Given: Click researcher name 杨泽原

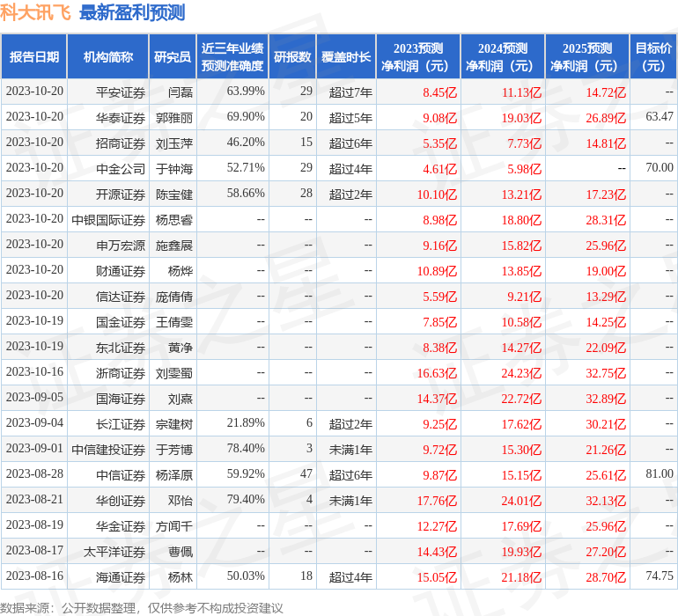Looking at the screenshot, I should [x=174, y=474].
